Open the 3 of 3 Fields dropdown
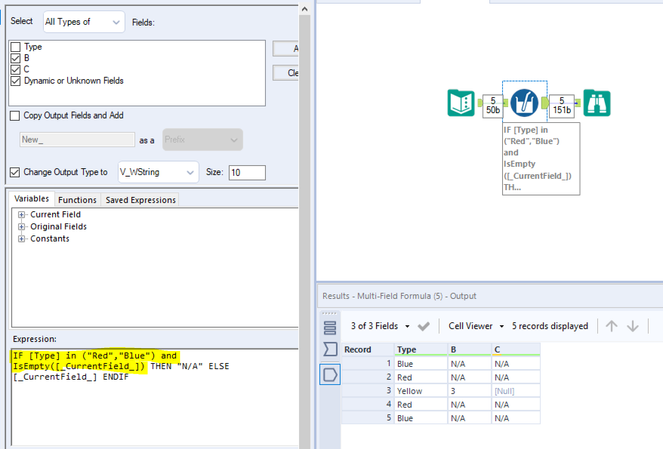The height and width of the screenshot is (449, 663). coord(380,326)
